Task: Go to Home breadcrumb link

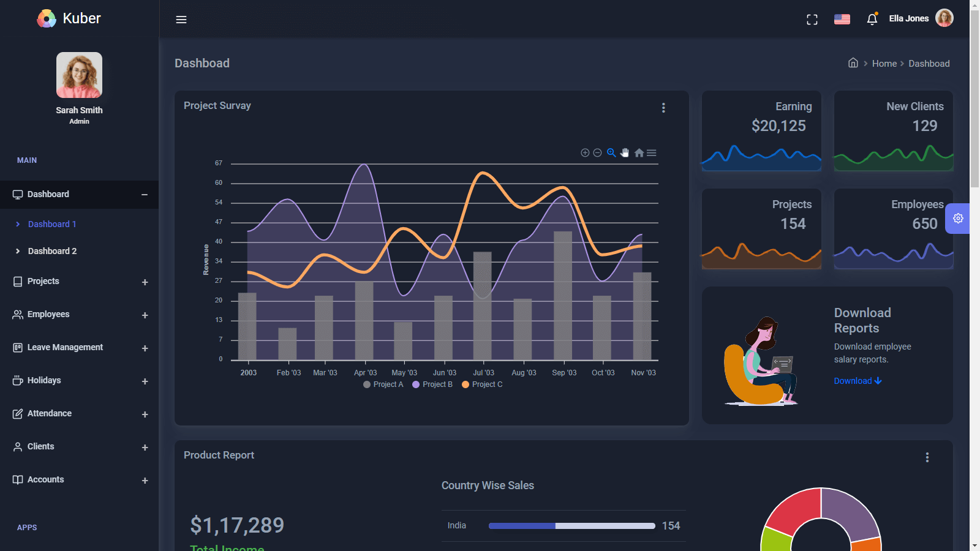Action: click(x=884, y=64)
